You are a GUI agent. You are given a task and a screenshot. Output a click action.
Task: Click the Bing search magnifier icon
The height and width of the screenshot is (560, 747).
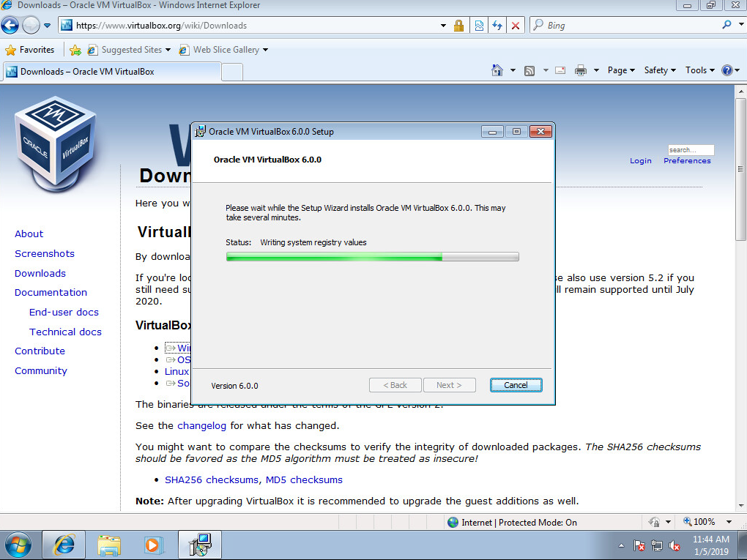click(x=726, y=24)
